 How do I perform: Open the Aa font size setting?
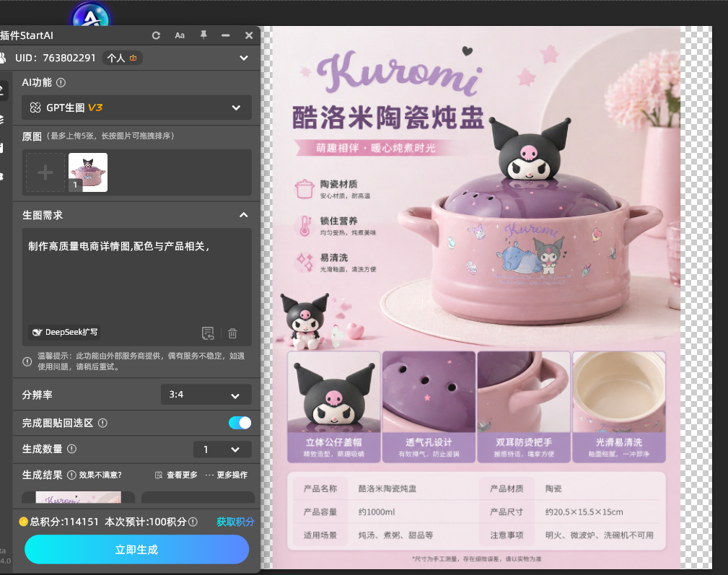180,36
